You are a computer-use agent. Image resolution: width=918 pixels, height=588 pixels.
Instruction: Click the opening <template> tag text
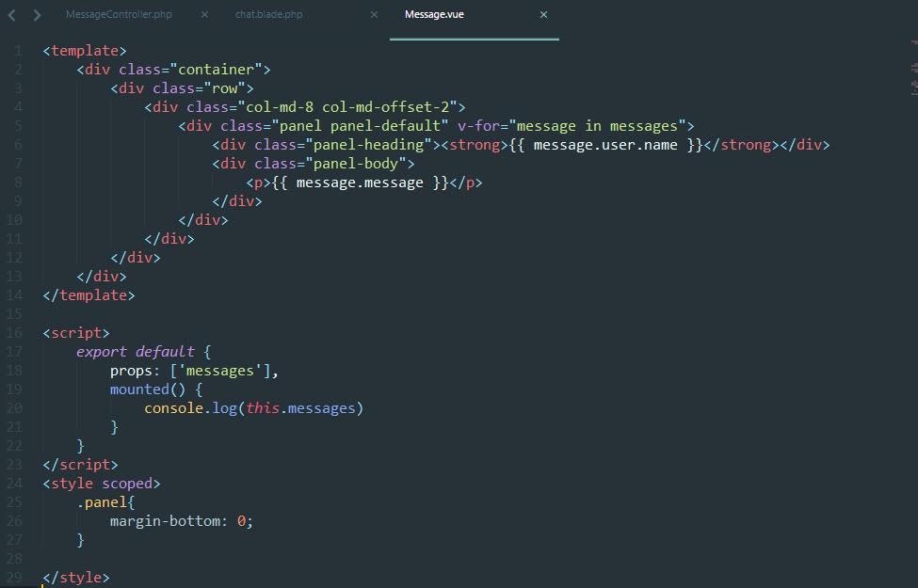click(x=85, y=51)
